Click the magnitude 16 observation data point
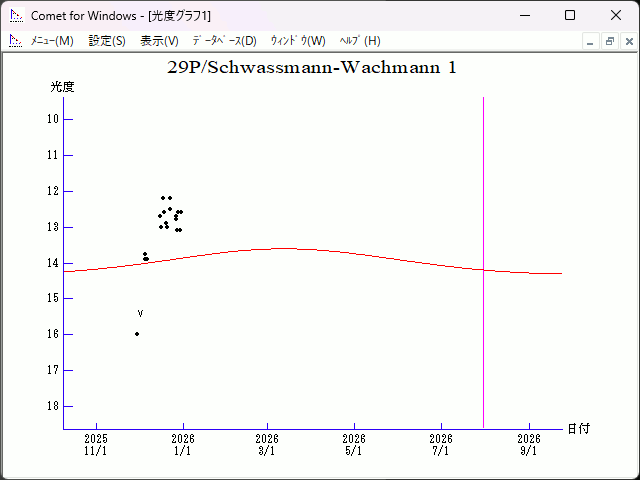The width and height of the screenshot is (640, 480). pos(137,334)
